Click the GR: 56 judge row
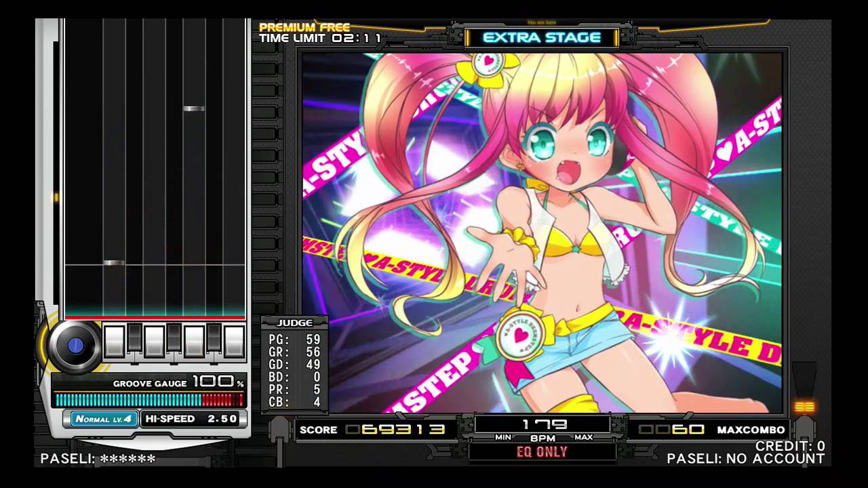 295,352
